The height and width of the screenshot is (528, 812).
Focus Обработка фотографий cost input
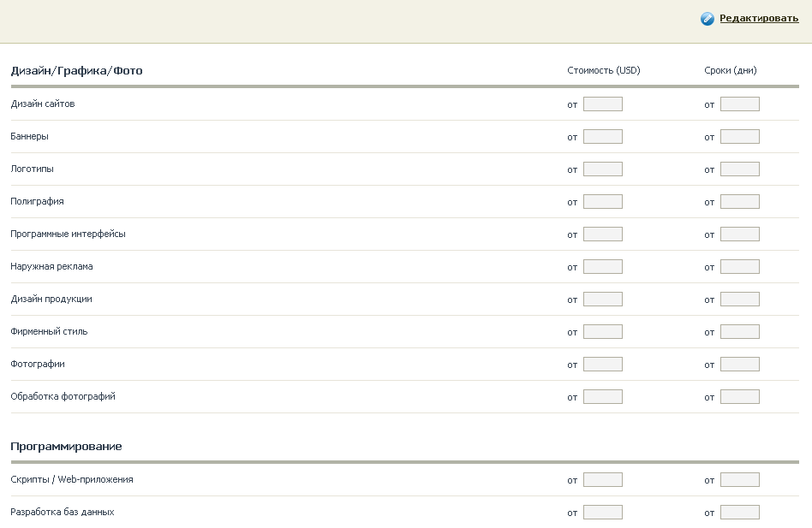click(x=603, y=397)
